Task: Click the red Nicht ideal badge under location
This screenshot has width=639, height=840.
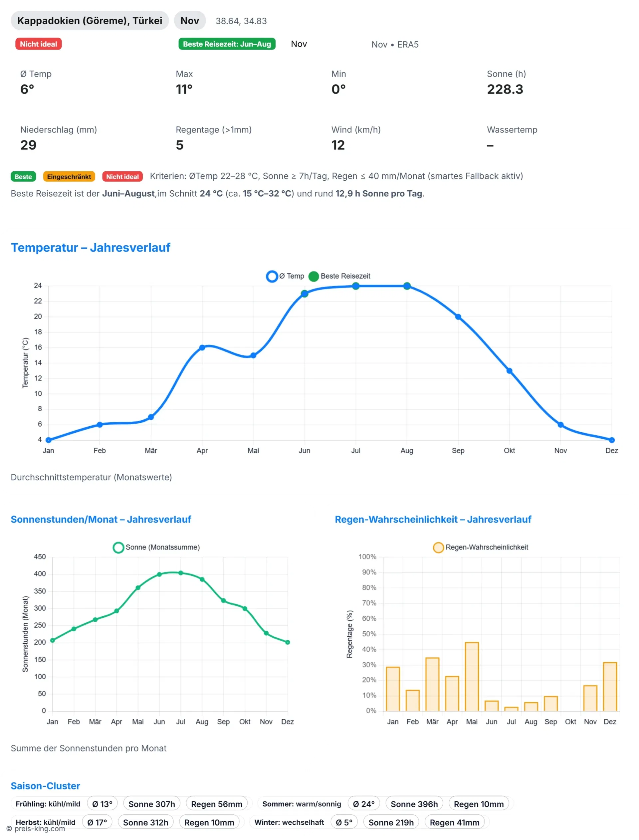Action: 38,44
